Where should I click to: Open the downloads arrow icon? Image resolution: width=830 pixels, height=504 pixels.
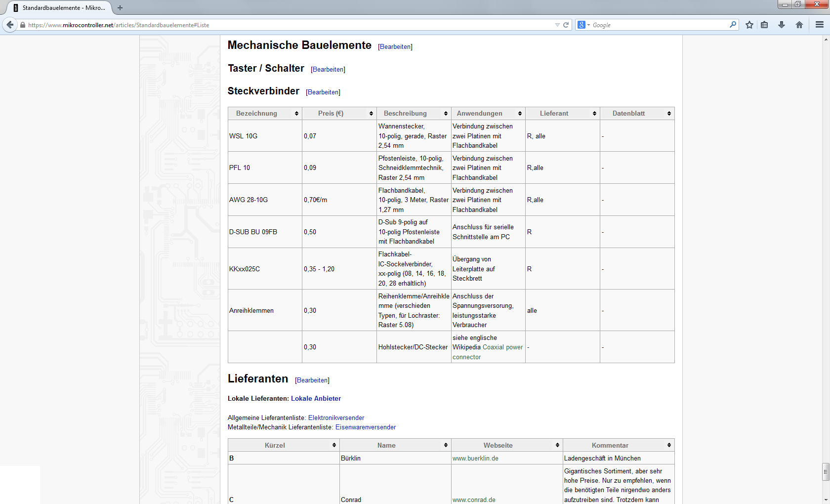(782, 25)
